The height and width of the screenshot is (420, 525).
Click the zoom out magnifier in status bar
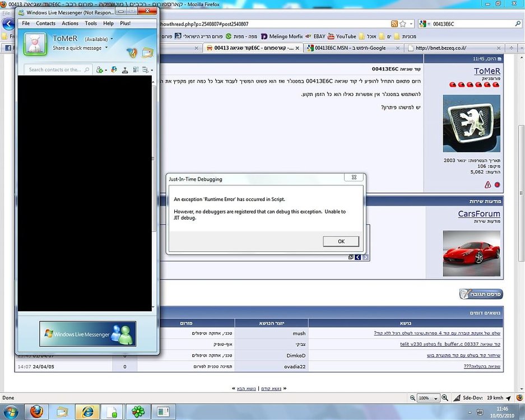[413, 398]
